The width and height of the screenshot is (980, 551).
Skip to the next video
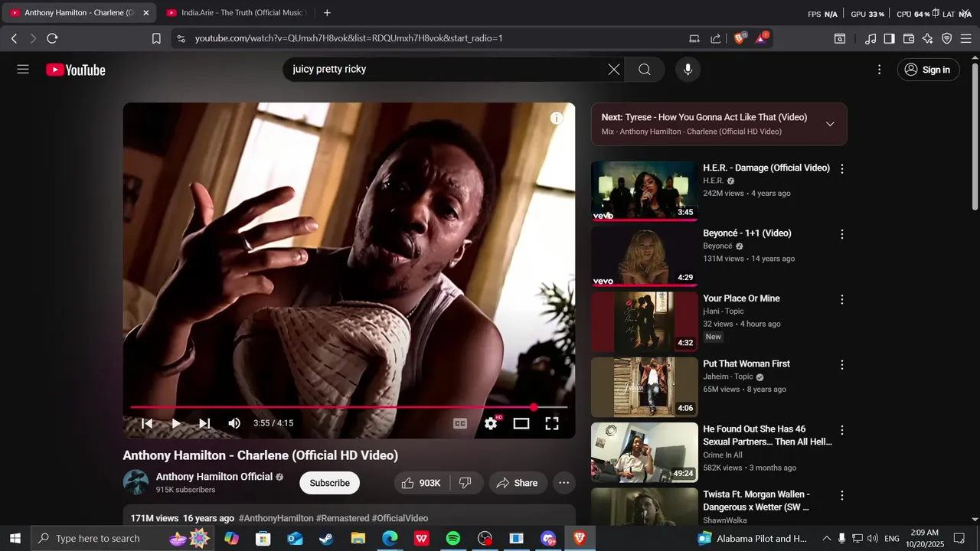[204, 423]
